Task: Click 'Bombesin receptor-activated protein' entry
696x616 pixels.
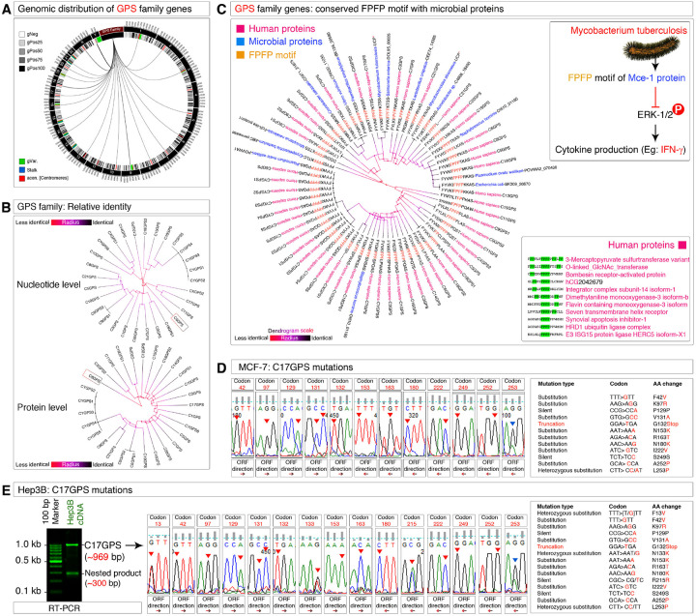Action: [x=615, y=275]
